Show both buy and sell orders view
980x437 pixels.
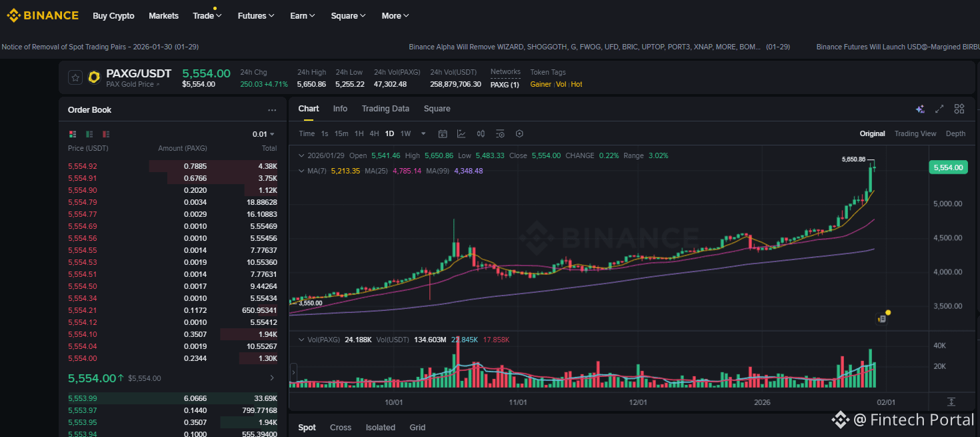(x=73, y=134)
